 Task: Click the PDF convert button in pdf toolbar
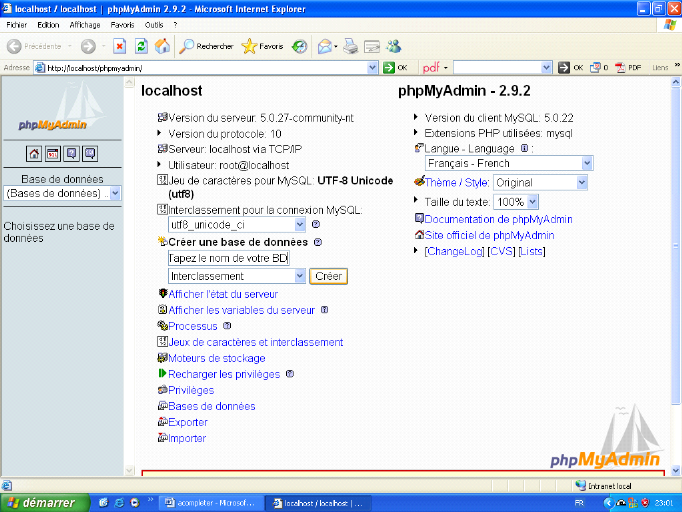[x=628, y=68]
